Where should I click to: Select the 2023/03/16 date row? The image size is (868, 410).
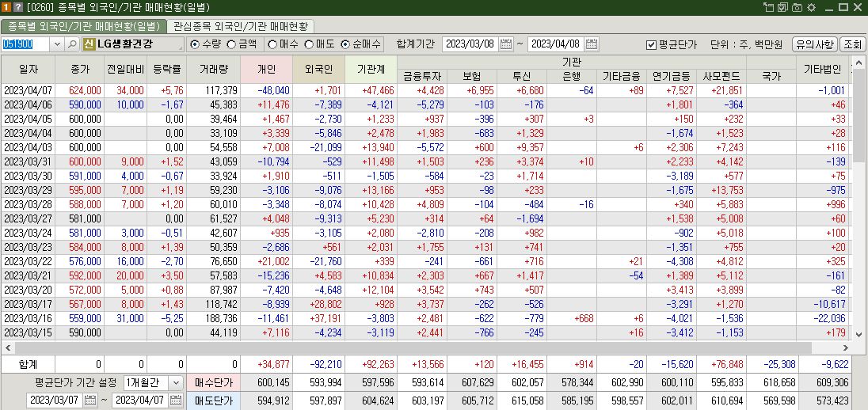click(425, 318)
